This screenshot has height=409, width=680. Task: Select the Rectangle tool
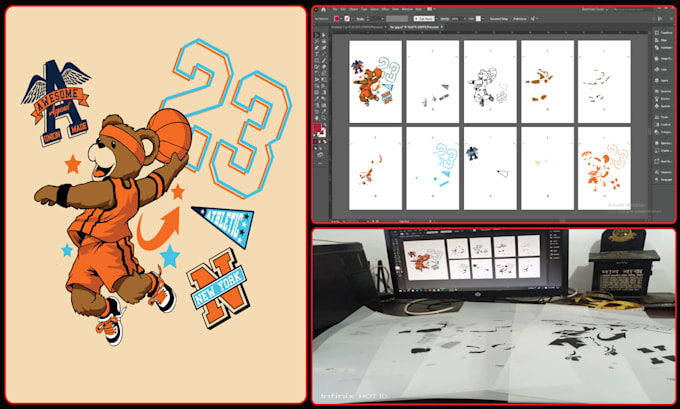(317, 61)
